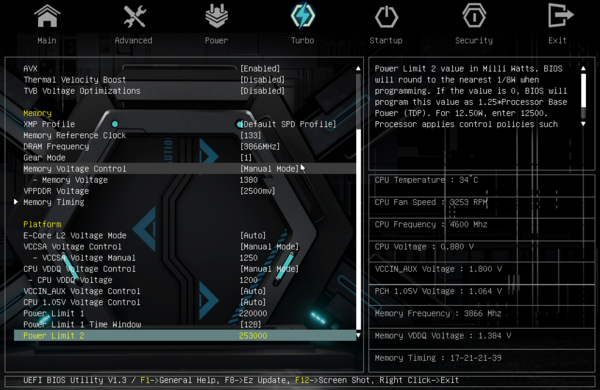The width and height of the screenshot is (600, 390).
Task: Click the Memory Timing 17-21-21-39 reading
Action: click(438, 358)
